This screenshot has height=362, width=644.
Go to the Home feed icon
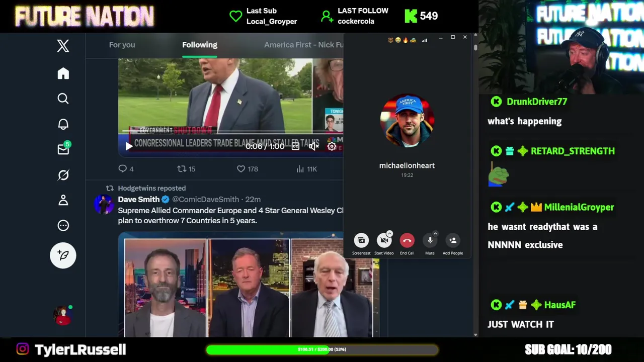tap(63, 73)
